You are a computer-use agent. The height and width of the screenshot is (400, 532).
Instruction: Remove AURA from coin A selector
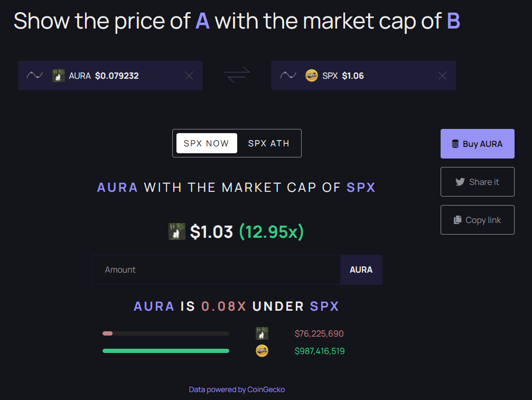pos(189,76)
